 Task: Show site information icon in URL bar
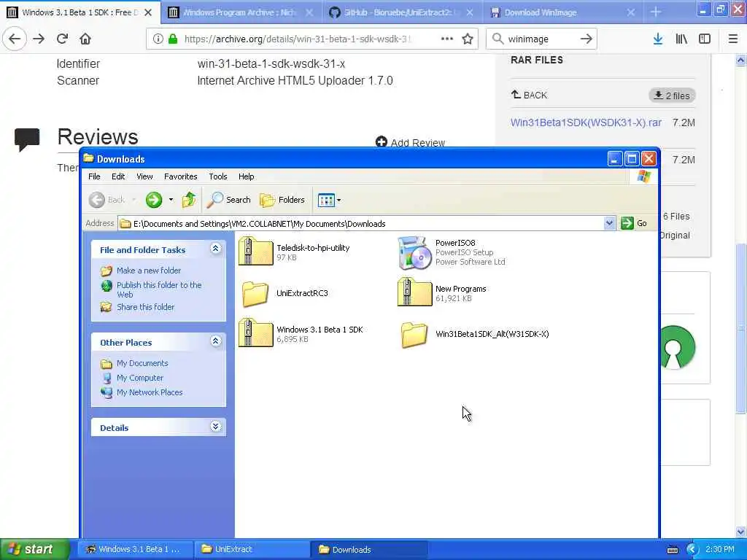click(x=158, y=39)
